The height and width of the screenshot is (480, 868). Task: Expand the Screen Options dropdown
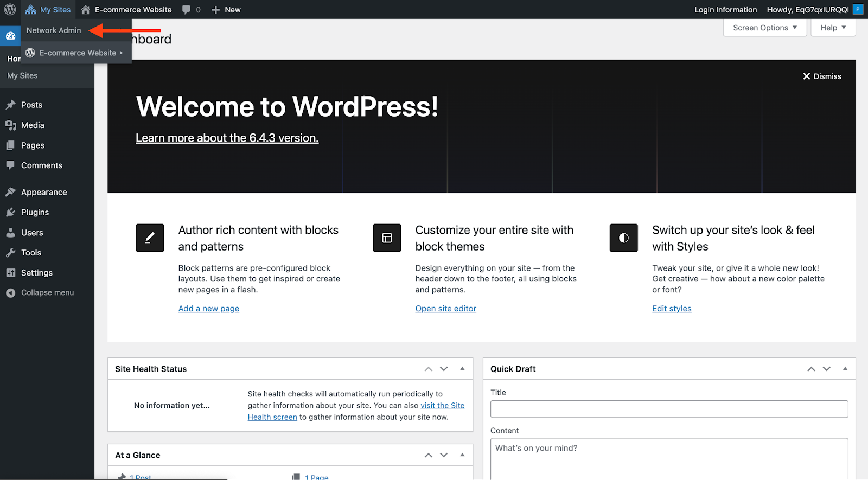click(x=764, y=28)
